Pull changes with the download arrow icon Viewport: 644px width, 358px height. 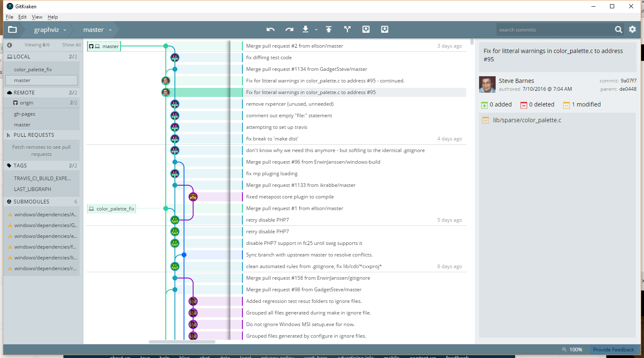click(x=305, y=29)
